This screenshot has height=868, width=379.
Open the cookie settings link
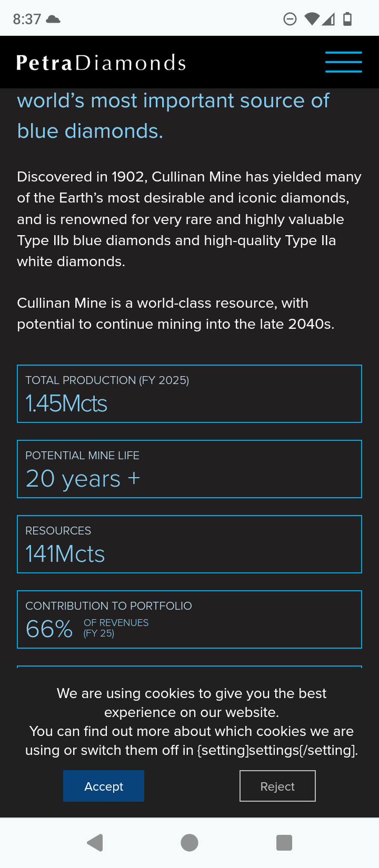[277, 750]
